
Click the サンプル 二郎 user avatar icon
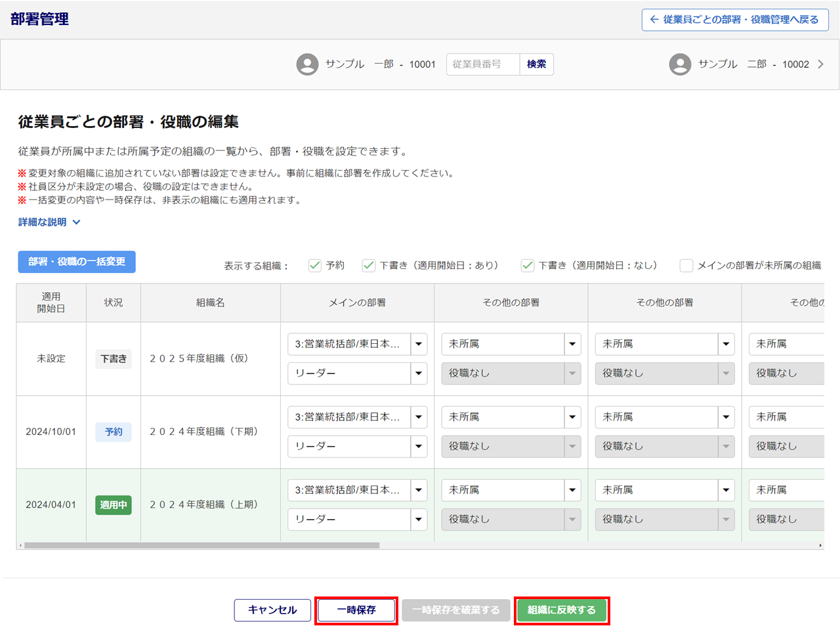680,64
